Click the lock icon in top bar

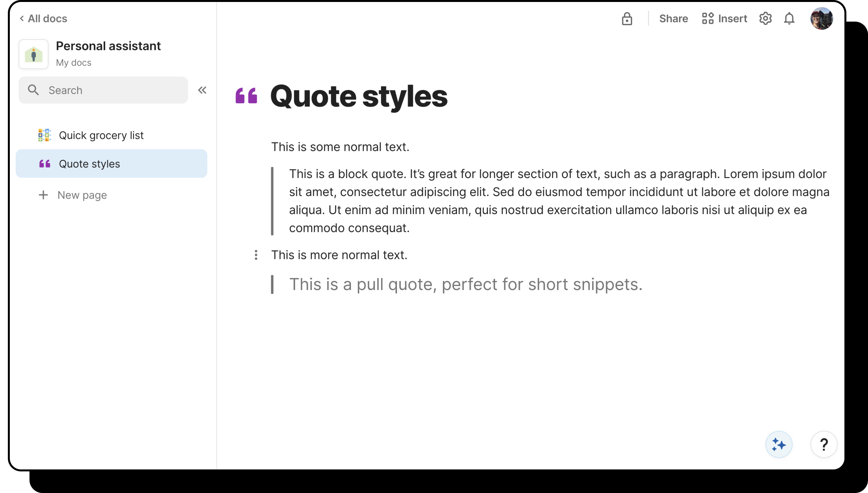[x=627, y=19]
